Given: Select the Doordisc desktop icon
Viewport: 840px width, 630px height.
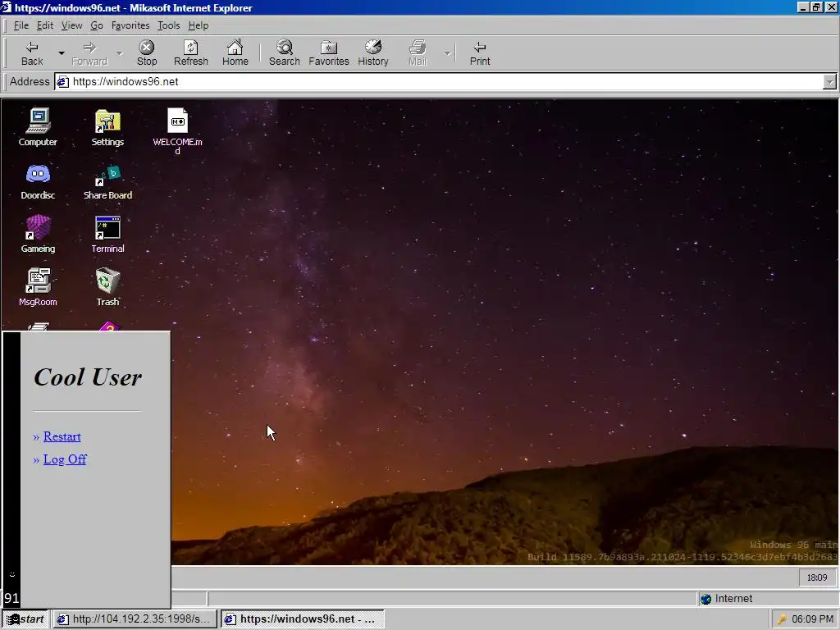Looking at the screenshot, I should [38, 181].
